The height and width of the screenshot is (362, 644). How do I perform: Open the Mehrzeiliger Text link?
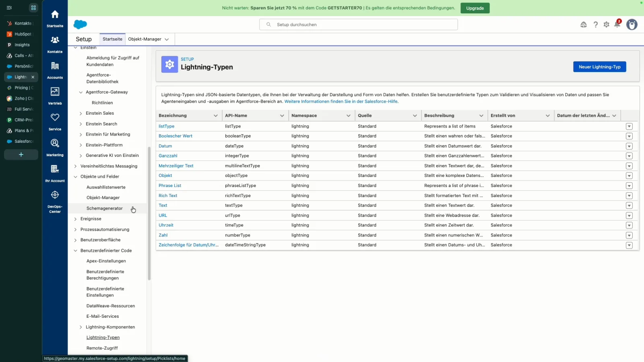[x=175, y=166]
